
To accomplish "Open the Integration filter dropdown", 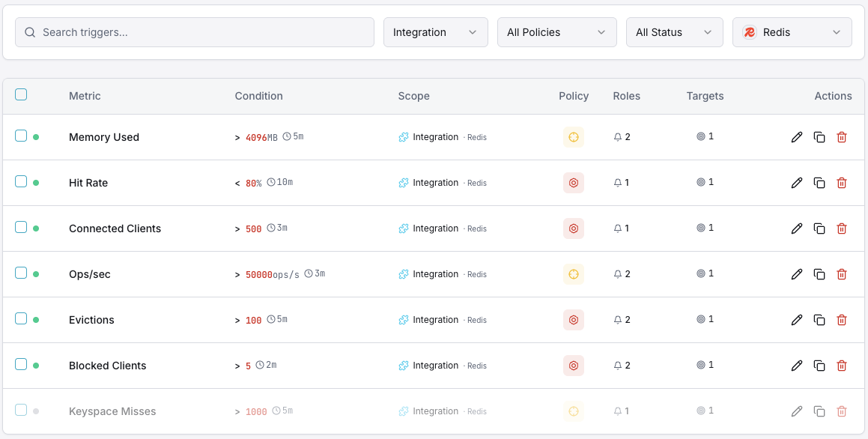I will coord(435,32).
